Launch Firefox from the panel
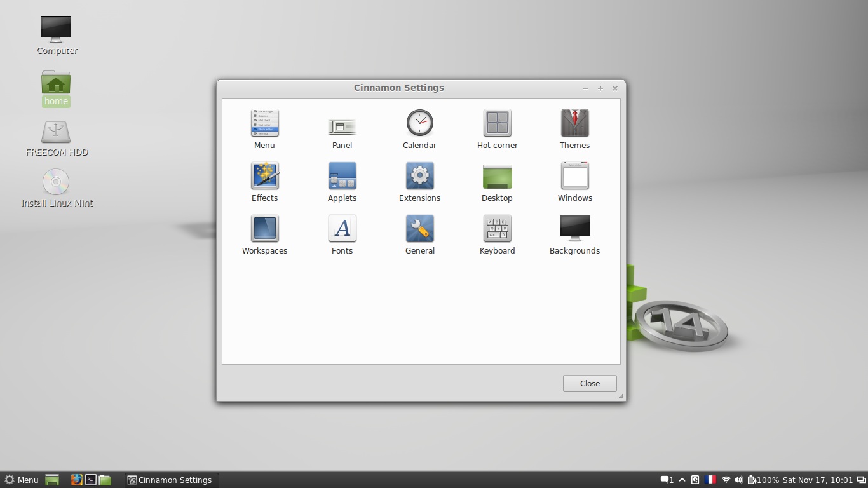The image size is (868, 488). 76,480
